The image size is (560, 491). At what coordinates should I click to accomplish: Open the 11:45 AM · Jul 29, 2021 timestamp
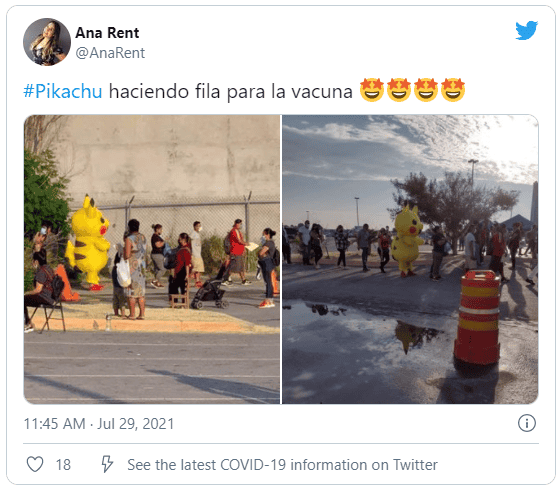[x=99, y=424]
